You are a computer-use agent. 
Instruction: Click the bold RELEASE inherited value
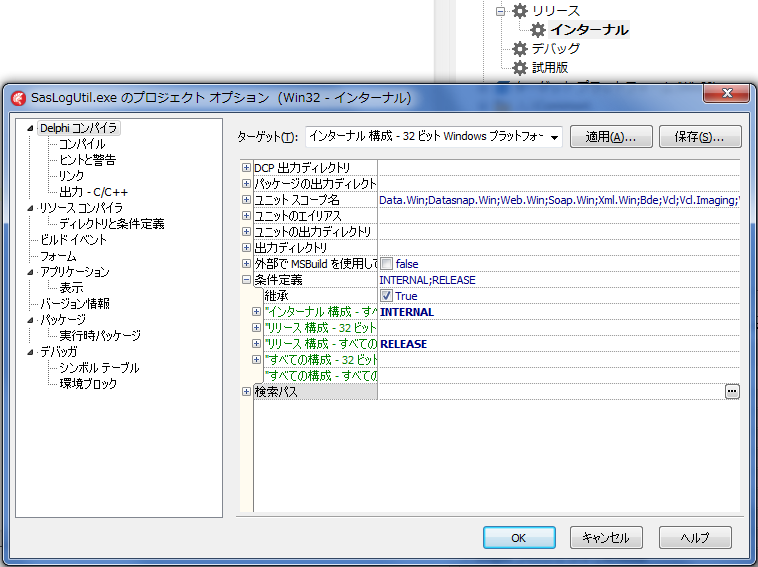tap(404, 344)
